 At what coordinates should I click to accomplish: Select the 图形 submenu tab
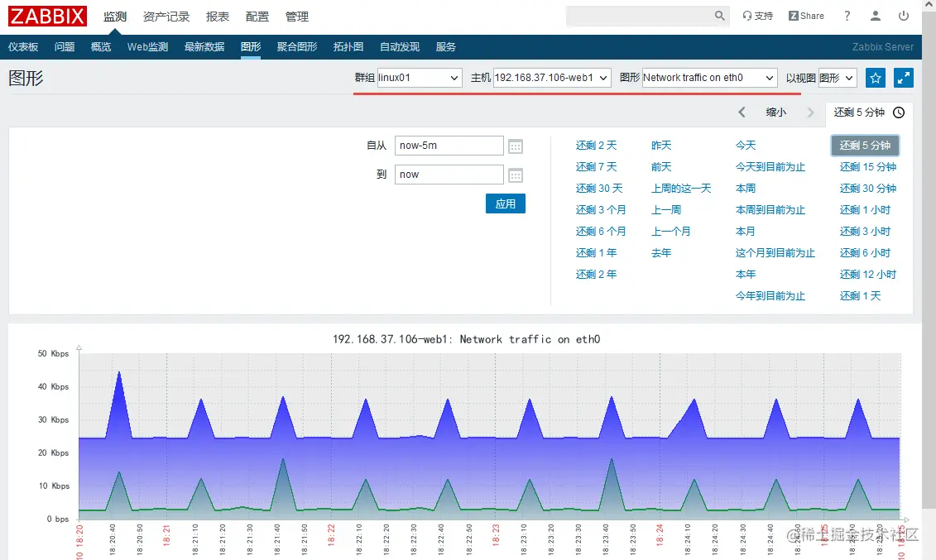tap(251, 46)
